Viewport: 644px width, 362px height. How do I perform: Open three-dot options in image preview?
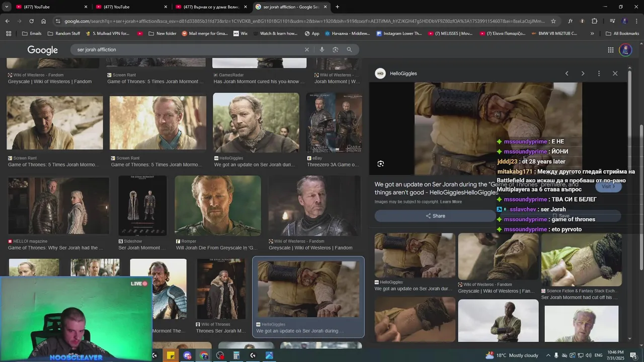coord(599,73)
